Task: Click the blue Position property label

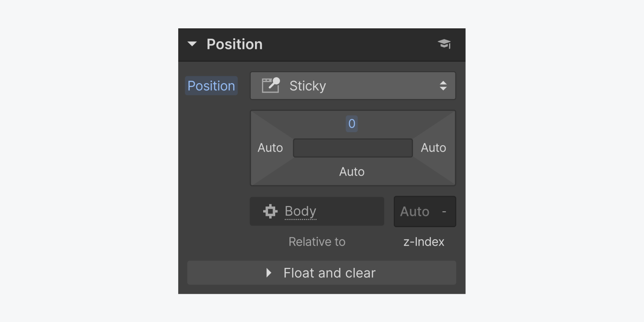Action: [x=211, y=86]
